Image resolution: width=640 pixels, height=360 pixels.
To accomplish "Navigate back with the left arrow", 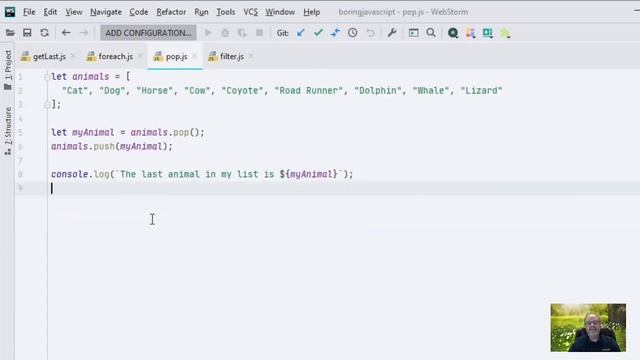I will pos(66,33).
